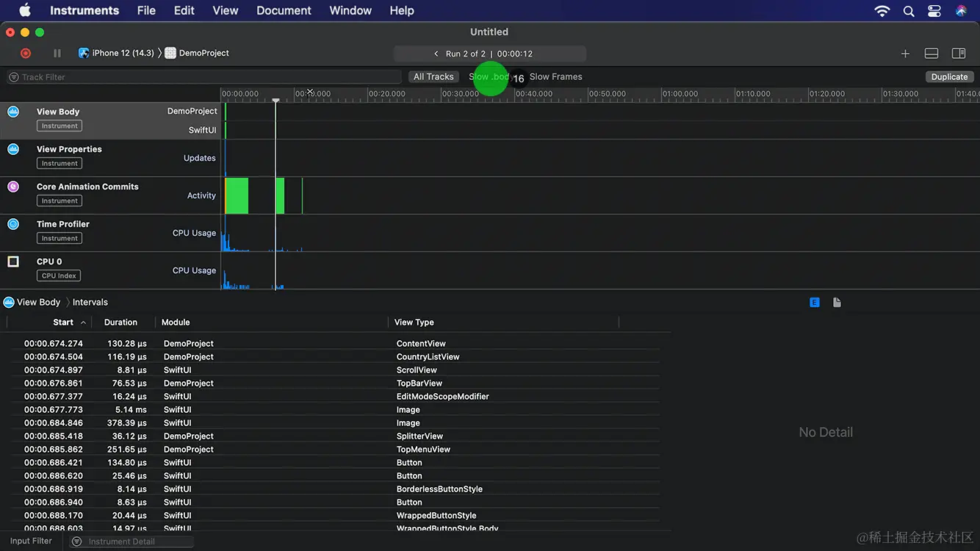The width and height of the screenshot is (980, 551).
Task: Sort by the Module column header
Action: point(176,323)
